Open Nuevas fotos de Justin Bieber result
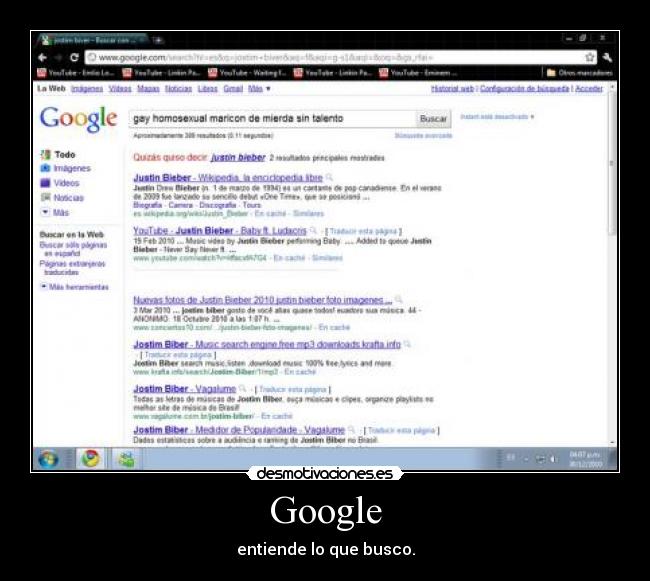This screenshot has width=650, height=581. pos(262,300)
